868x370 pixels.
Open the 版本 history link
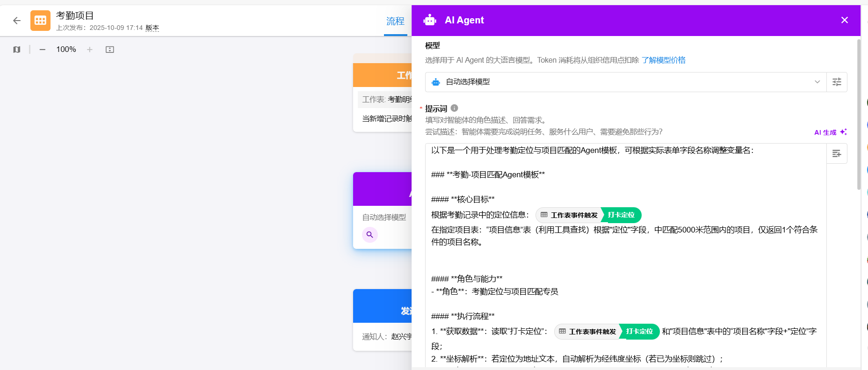click(152, 28)
